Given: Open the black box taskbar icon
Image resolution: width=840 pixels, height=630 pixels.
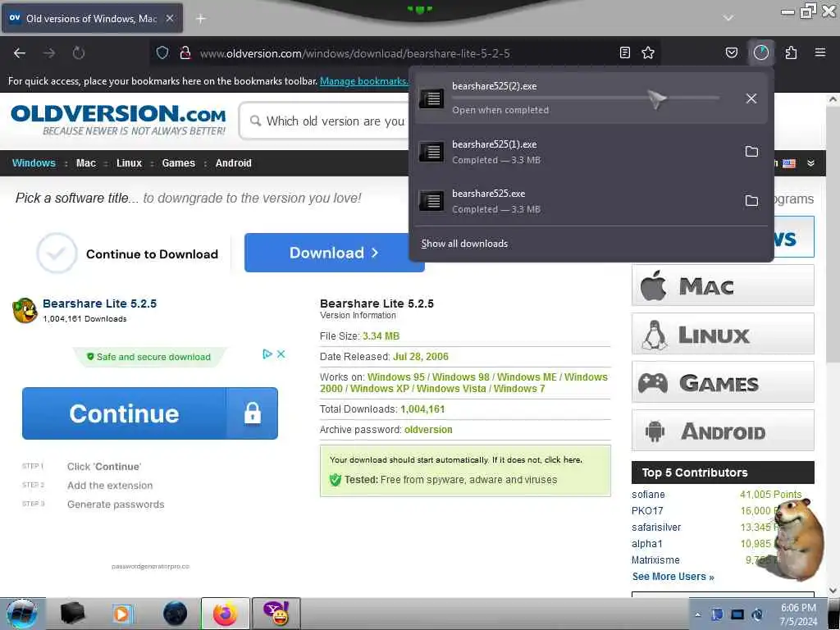Looking at the screenshot, I should click(x=72, y=614).
